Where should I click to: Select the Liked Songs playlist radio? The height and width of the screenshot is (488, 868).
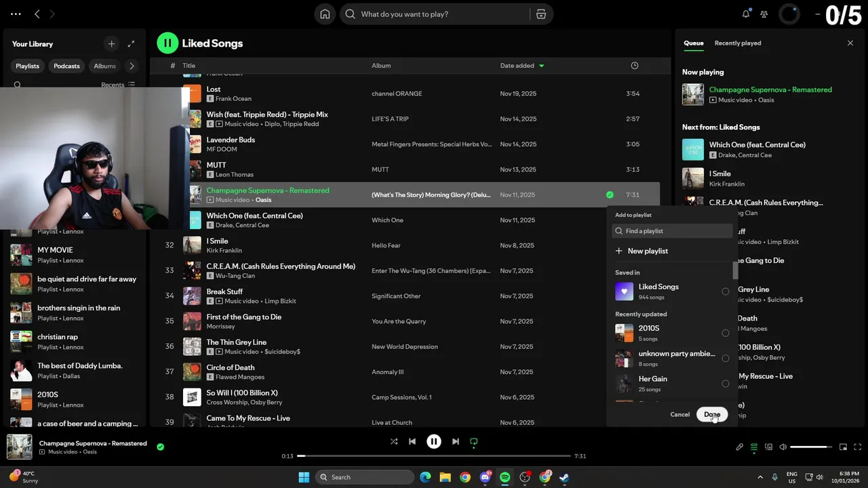(726, 291)
